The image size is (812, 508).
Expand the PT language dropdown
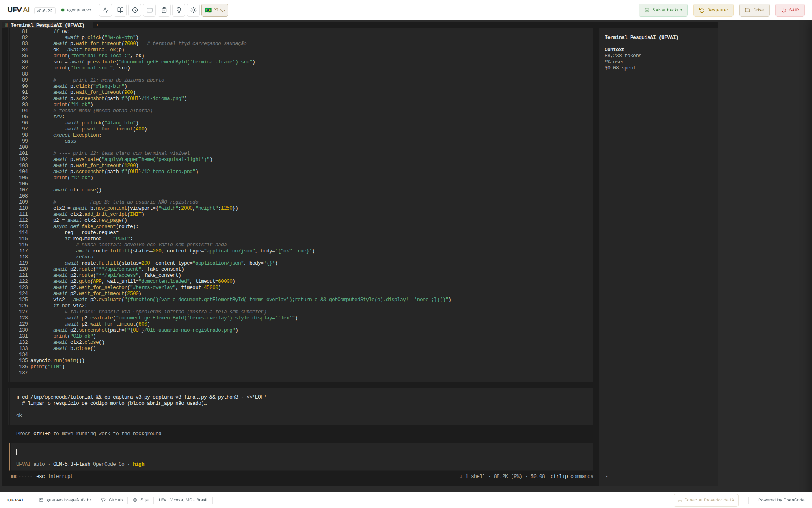215,10
